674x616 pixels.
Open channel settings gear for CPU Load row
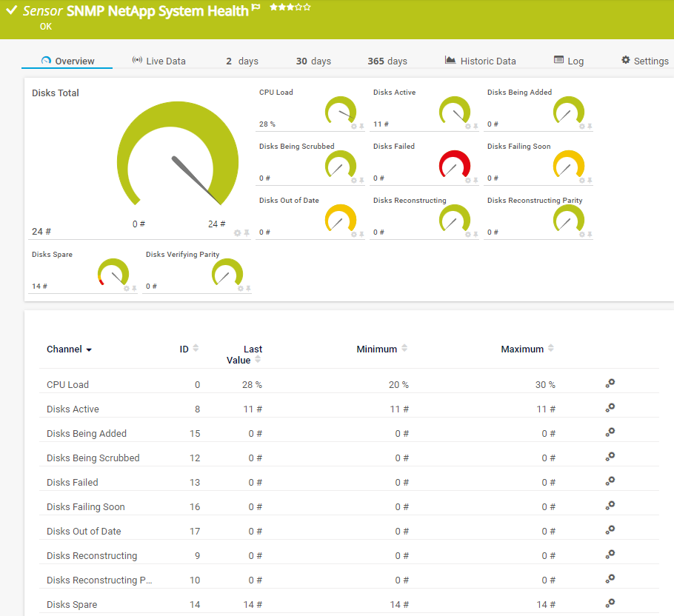click(610, 384)
